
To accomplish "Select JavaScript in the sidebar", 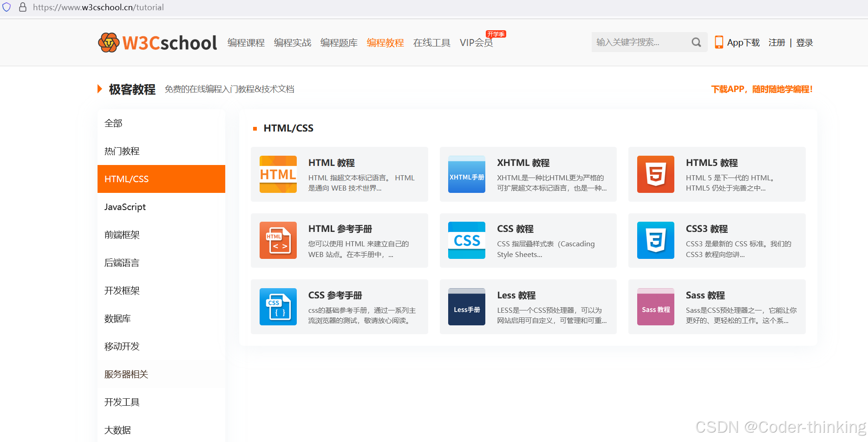I will point(161,207).
